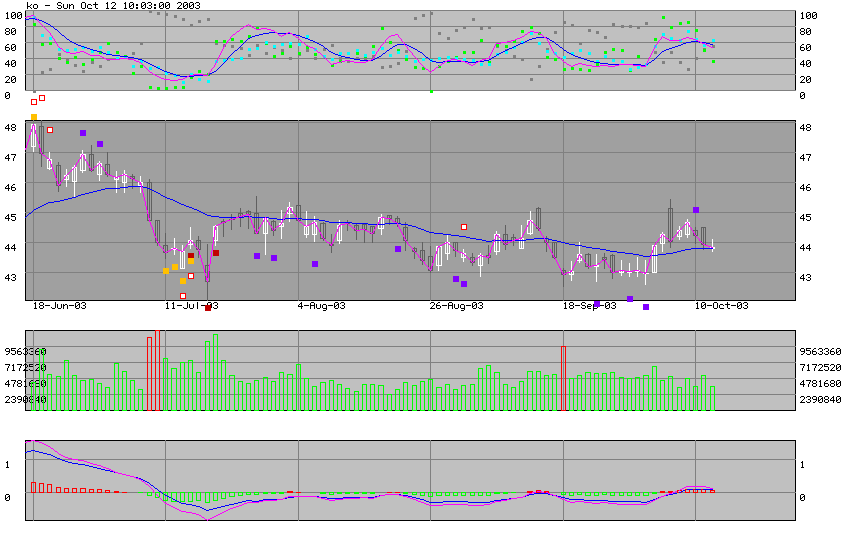Select the red volume bar in mid-September

coord(564,378)
